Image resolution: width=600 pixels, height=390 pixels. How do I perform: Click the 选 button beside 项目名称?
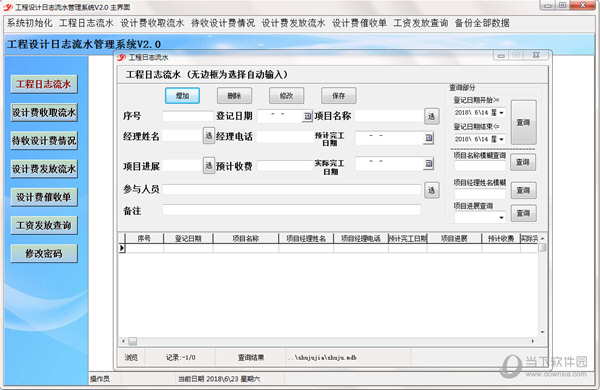[432, 116]
